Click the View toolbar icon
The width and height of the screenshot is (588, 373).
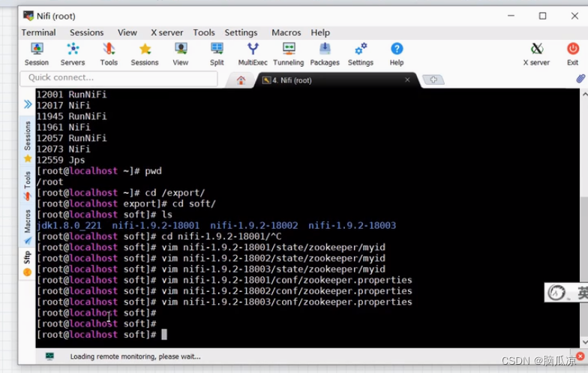180,54
